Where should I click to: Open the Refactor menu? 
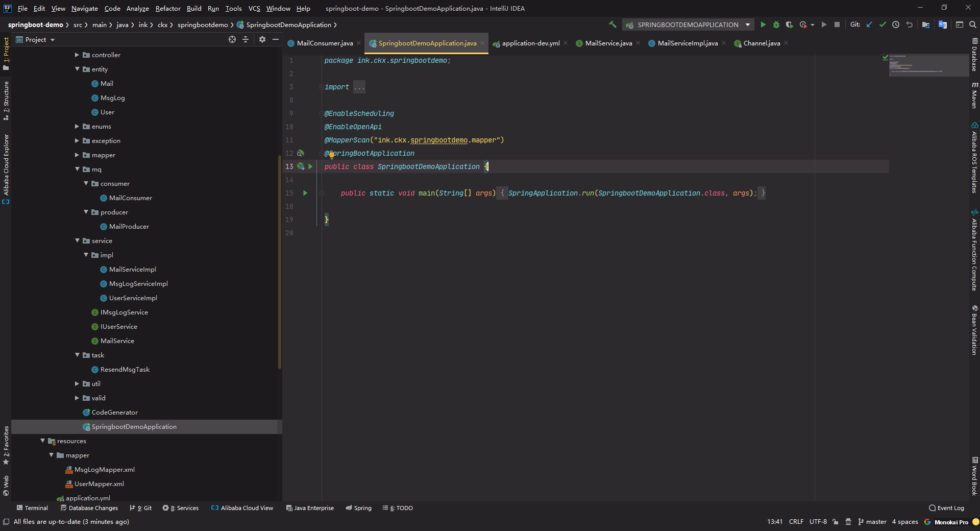tap(168, 8)
